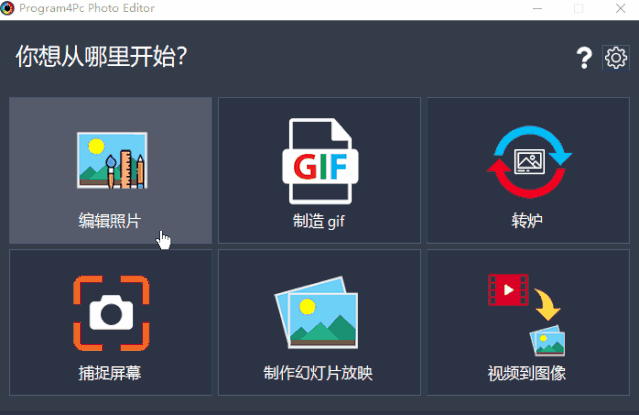Open settings via gear icon
Viewport: 639px width, 415px height.
(x=616, y=57)
